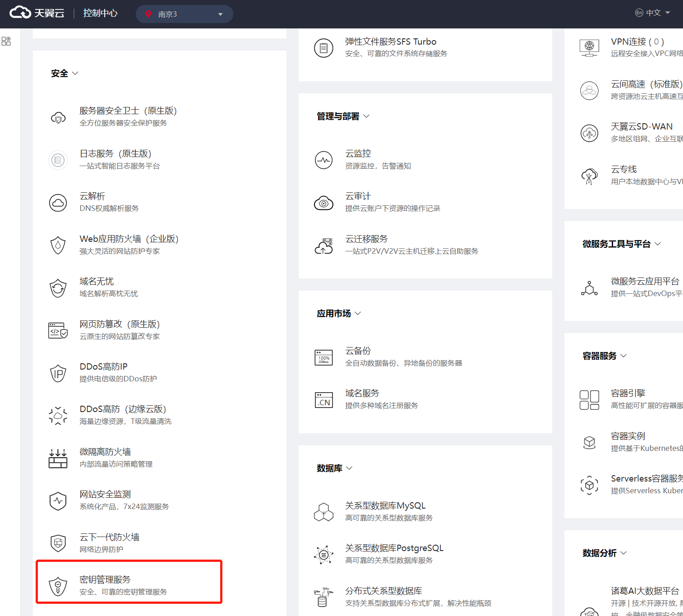
Task: Click the 云专线 icon
Action: click(x=589, y=176)
